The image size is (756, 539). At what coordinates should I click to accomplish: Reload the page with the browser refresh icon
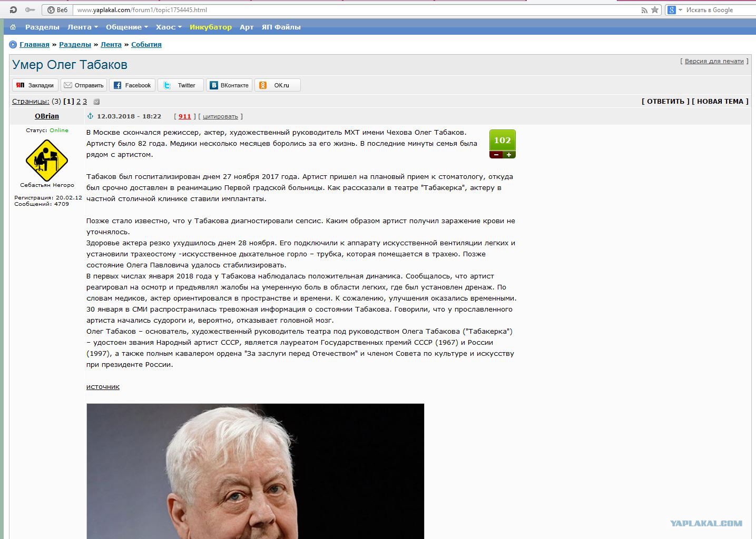coord(14,10)
